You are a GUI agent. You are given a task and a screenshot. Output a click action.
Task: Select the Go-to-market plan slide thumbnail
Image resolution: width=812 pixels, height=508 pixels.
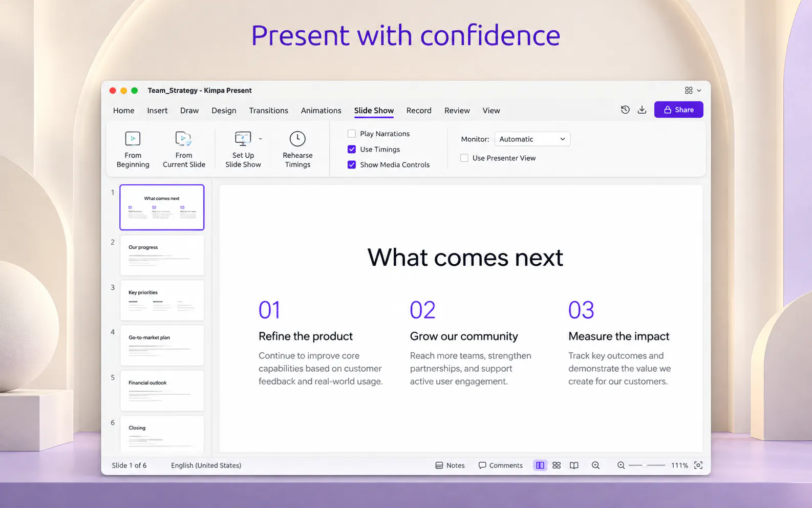(162, 345)
